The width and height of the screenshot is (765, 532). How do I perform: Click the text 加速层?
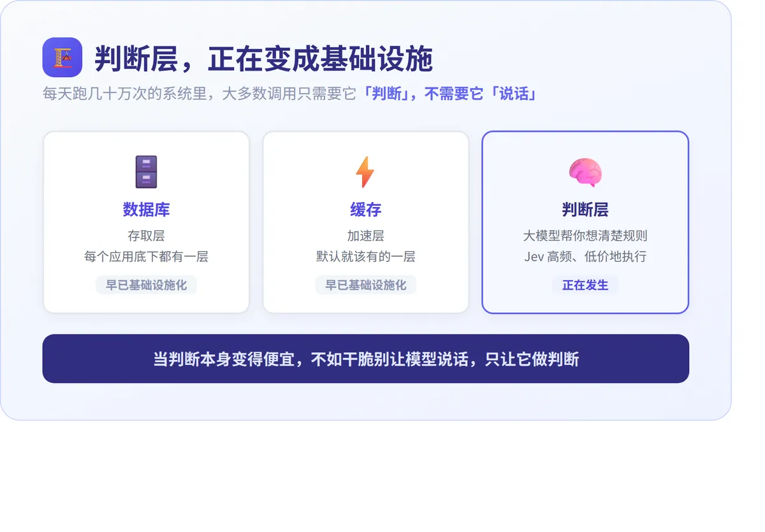pyautogui.click(x=366, y=236)
